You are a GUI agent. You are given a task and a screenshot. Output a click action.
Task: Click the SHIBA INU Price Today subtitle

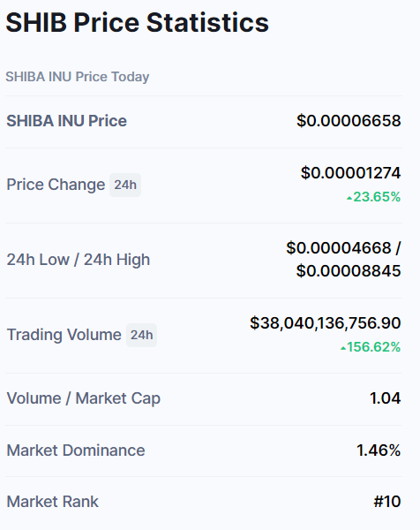point(78,77)
